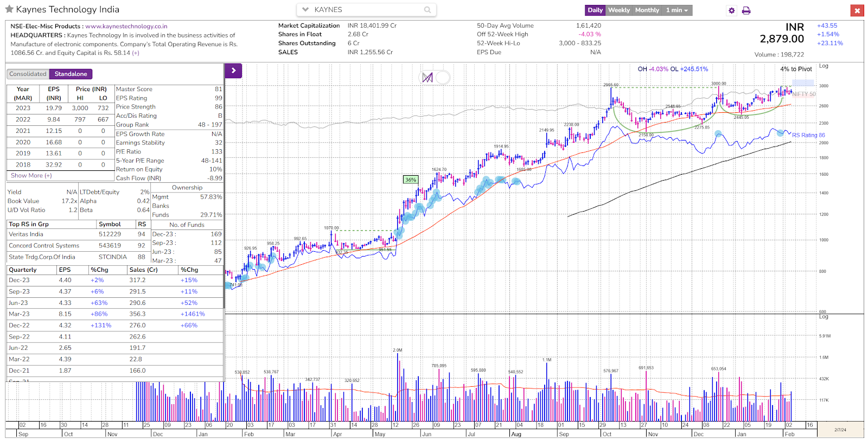Click the 543619 symbol cell
This screenshot has width=868, height=440.
[x=110, y=246]
